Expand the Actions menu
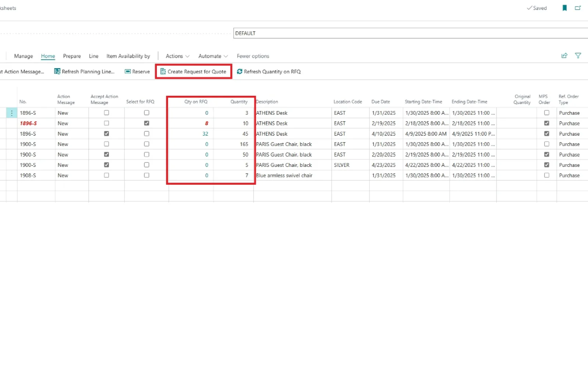This screenshot has height=368, width=588. (178, 56)
